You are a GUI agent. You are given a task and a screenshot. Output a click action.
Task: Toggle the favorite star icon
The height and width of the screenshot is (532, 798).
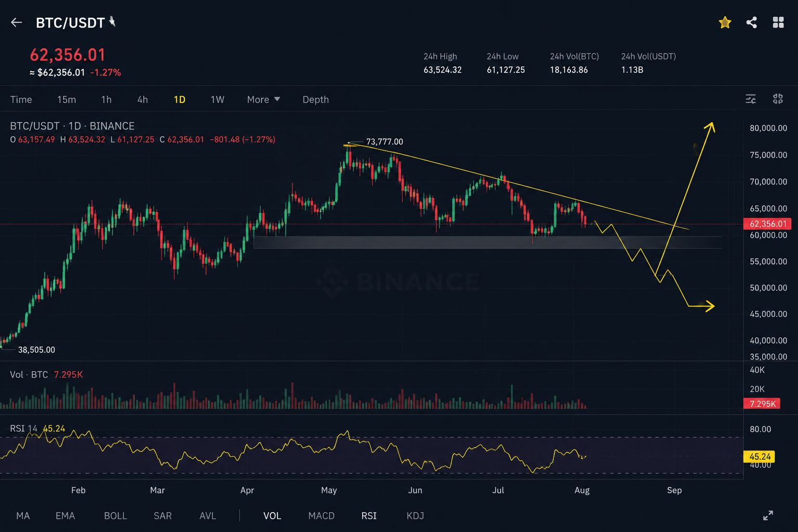click(x=725, y=22)
